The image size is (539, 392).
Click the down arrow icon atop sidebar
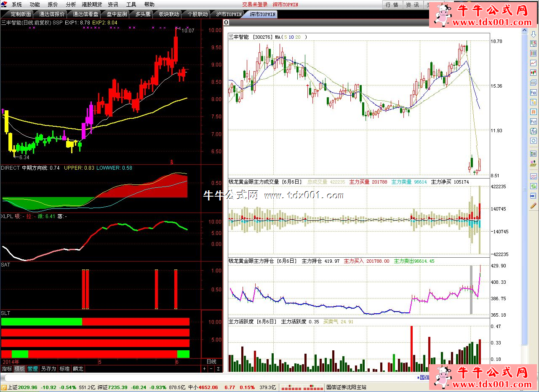[x=534, y=34]
